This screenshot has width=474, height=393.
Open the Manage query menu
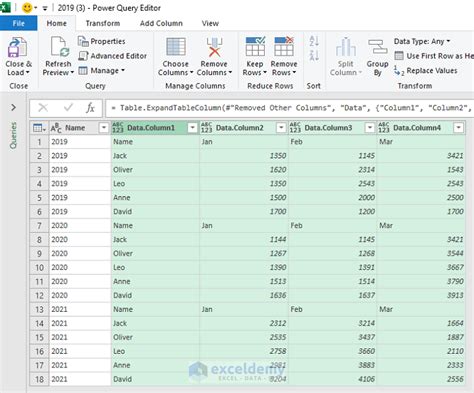tap(102, 71)
